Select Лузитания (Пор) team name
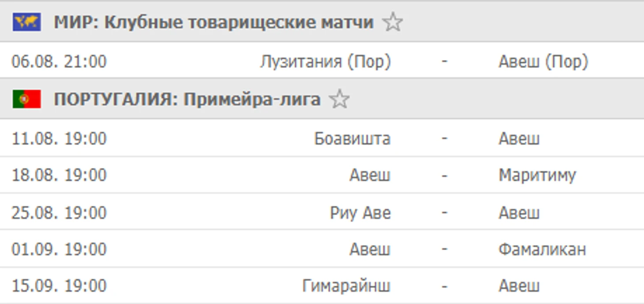The width and height of the screenshot is (644, 304). [325, 61]
